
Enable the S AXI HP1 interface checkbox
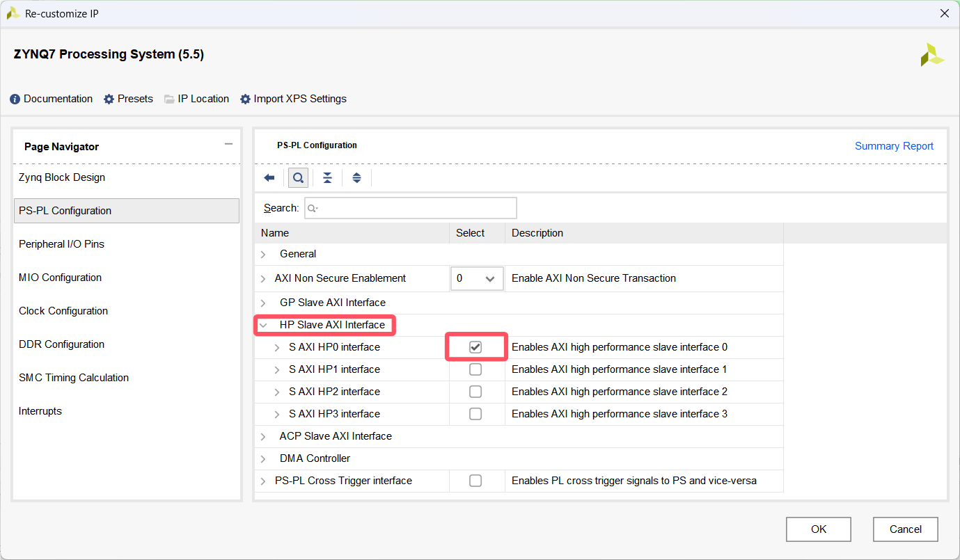(x=475, y=369)
